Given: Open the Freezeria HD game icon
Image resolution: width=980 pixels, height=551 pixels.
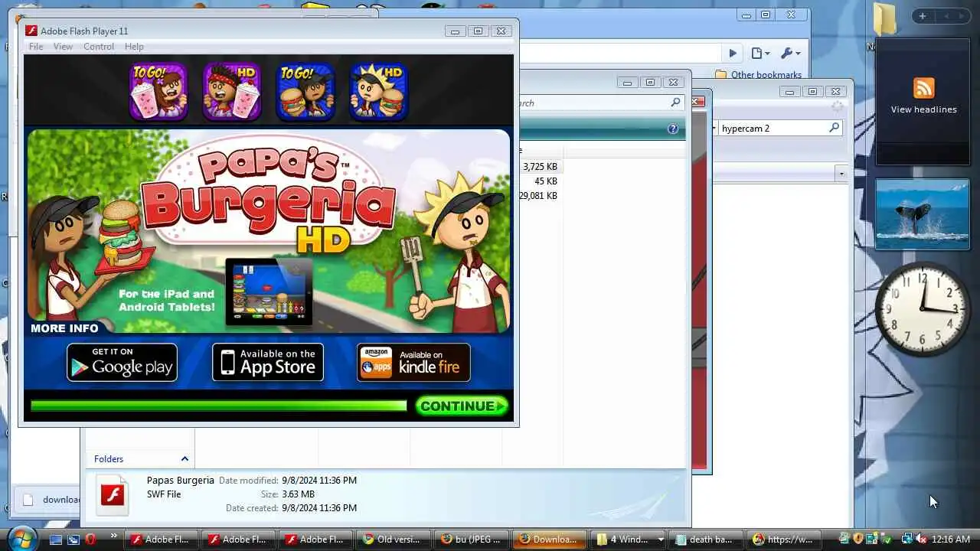Looking at the screenshot, I should pyautogui.click(x=232, y=92).
